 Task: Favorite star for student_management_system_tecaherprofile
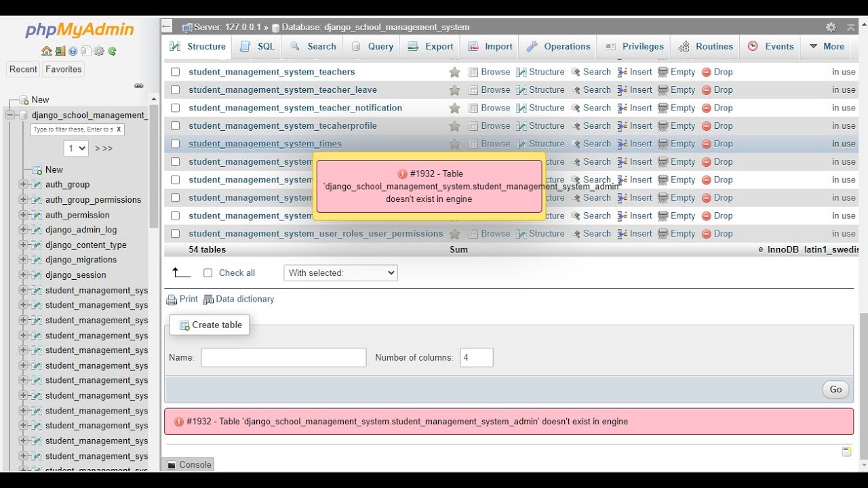click(454, 126)
